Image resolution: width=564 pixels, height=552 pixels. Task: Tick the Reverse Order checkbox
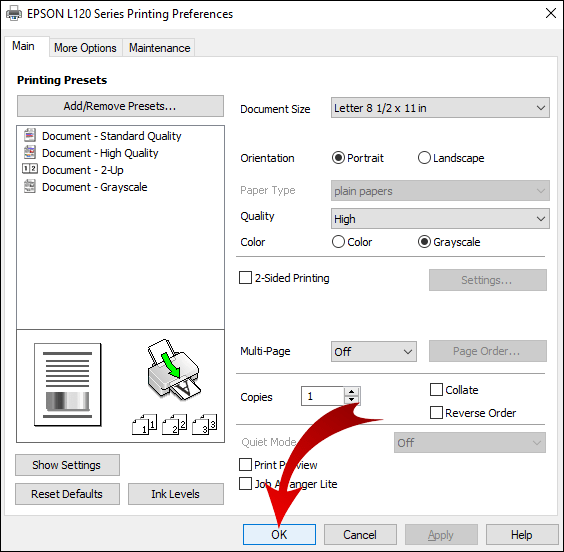(x=436, y=413)
